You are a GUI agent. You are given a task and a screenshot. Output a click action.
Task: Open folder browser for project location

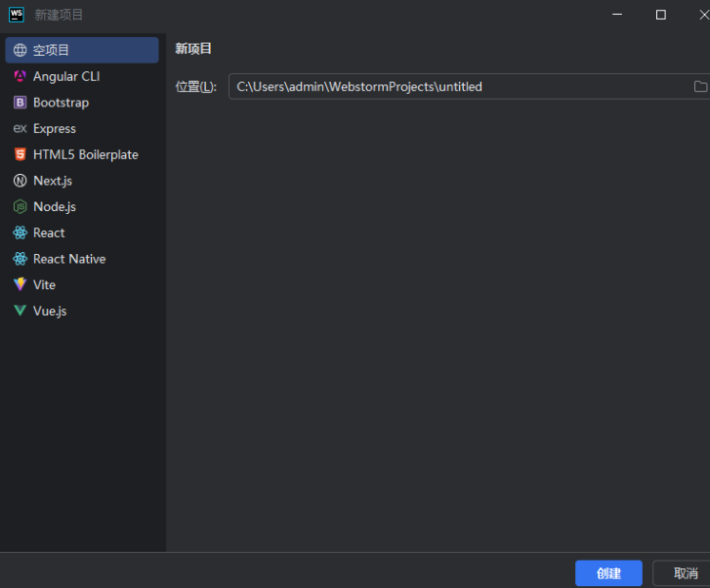click(700, 86)
